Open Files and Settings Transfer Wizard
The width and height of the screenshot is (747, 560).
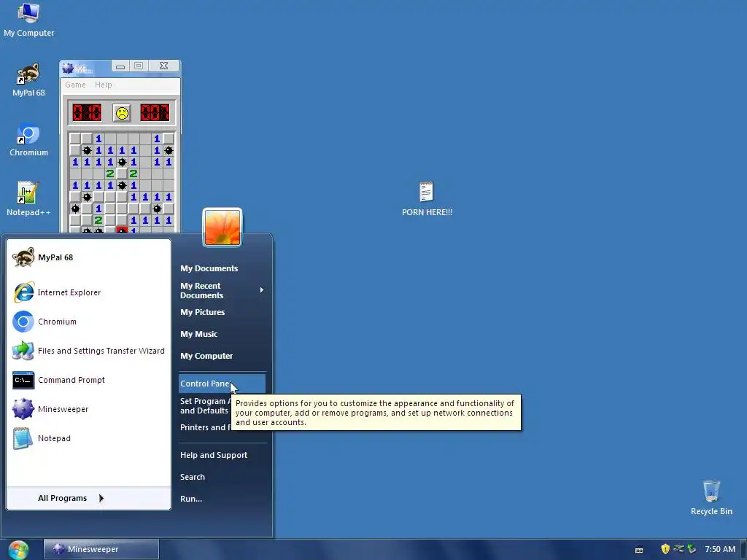[x=88, y=351]
